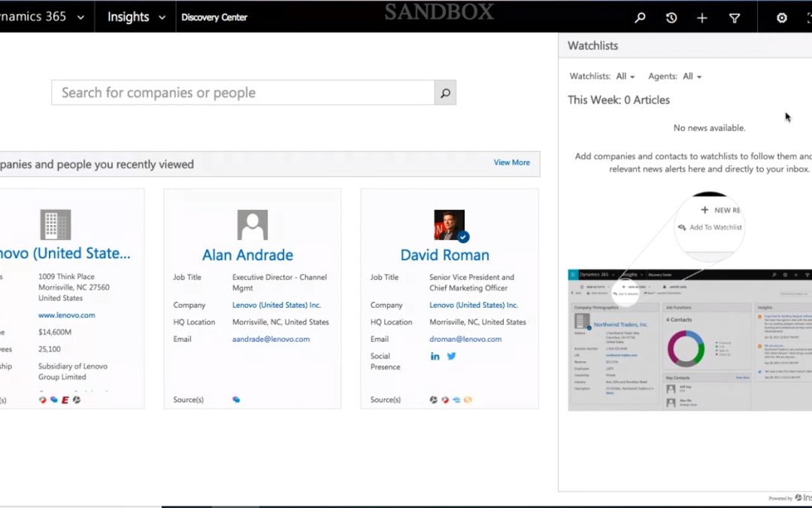Open recent items history icon

pyautogui.click(x=671, y=17)
